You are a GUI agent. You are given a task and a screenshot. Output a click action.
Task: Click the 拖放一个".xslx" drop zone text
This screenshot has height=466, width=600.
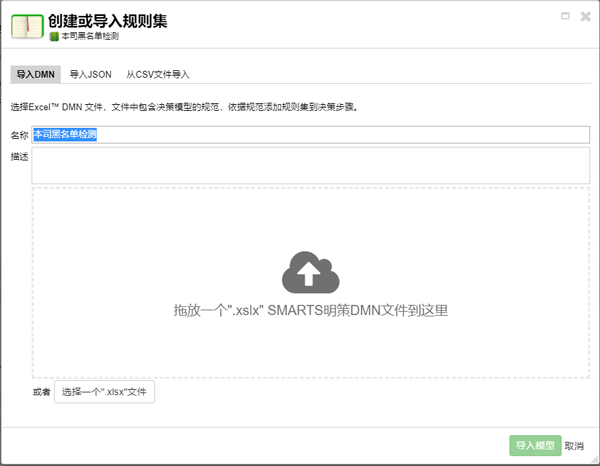[x=310, y=311]
